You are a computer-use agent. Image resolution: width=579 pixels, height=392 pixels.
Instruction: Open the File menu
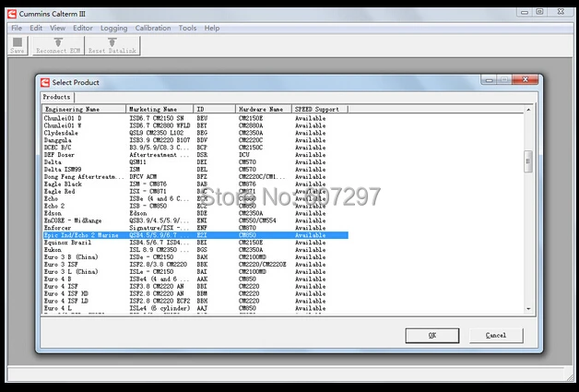(x=17, y=28)
